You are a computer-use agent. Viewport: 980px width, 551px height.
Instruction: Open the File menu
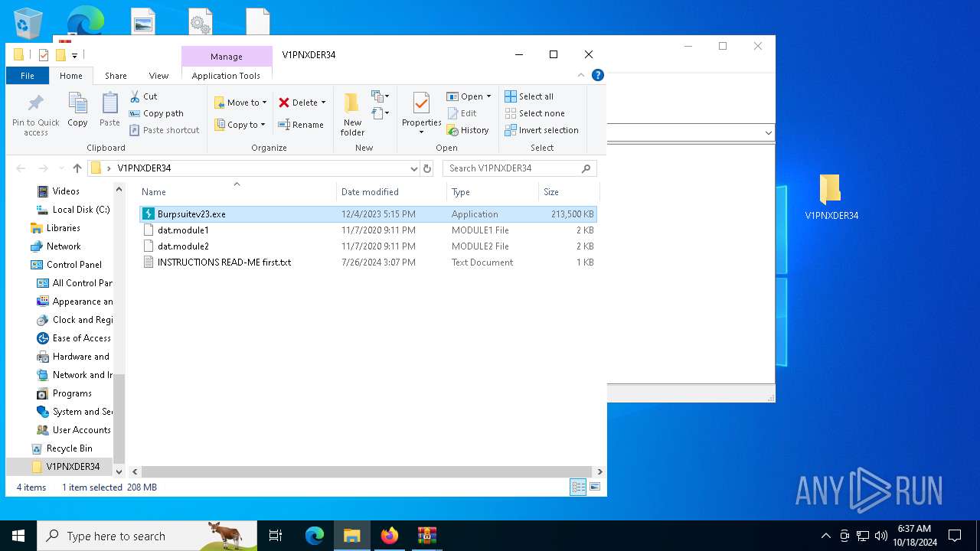[x=28, y=76]
